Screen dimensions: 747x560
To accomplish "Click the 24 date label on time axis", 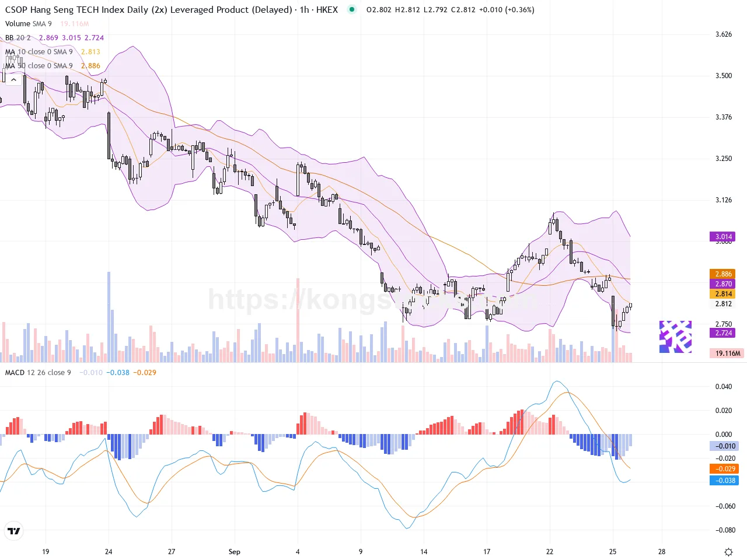I will 109,552.
